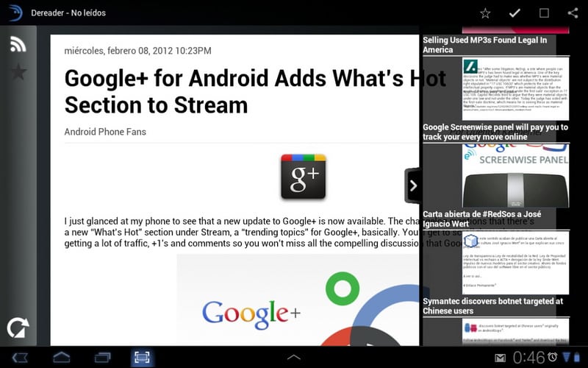Show starred items via sidebar star icon
The image size is (588, 368).
18,71
